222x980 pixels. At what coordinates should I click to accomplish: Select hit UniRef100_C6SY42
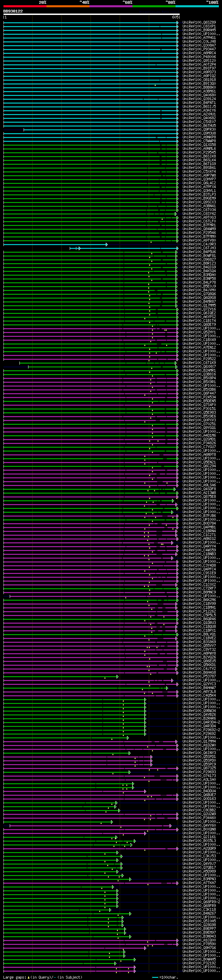tap(199, 213)
